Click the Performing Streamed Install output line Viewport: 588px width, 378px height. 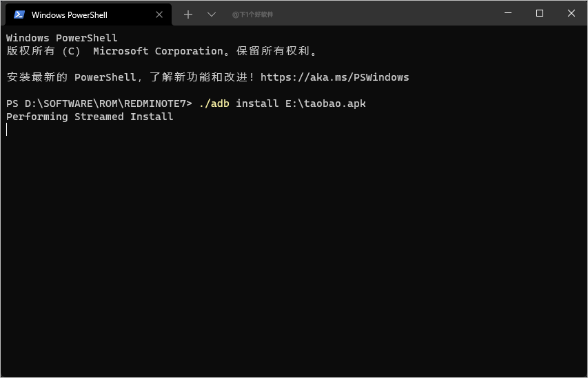(90, 117)
